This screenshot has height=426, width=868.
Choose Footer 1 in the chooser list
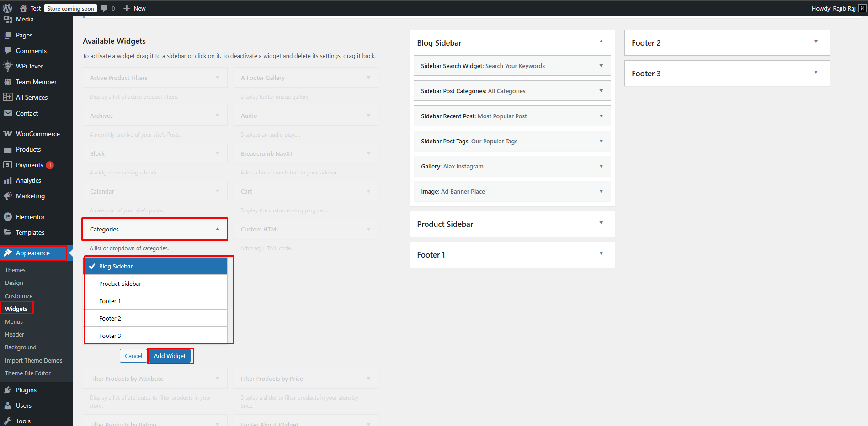pyautogui.click(x=155, y=301)
